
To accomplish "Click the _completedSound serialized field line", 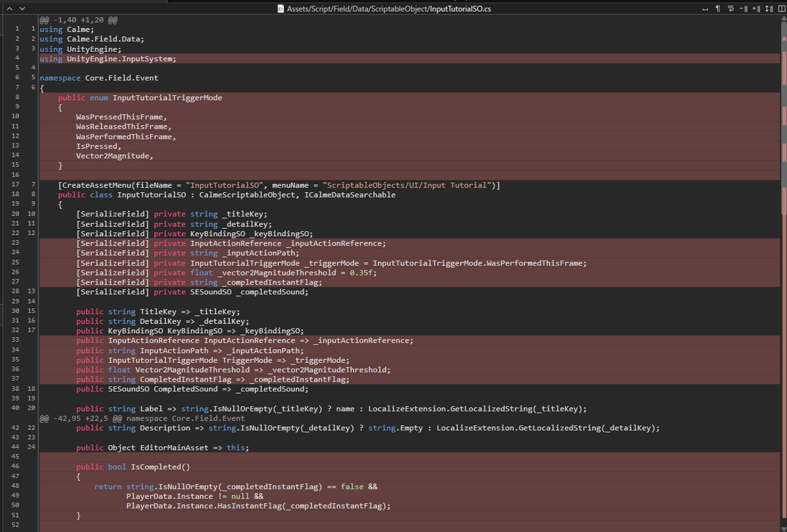I will coord(192,292).
